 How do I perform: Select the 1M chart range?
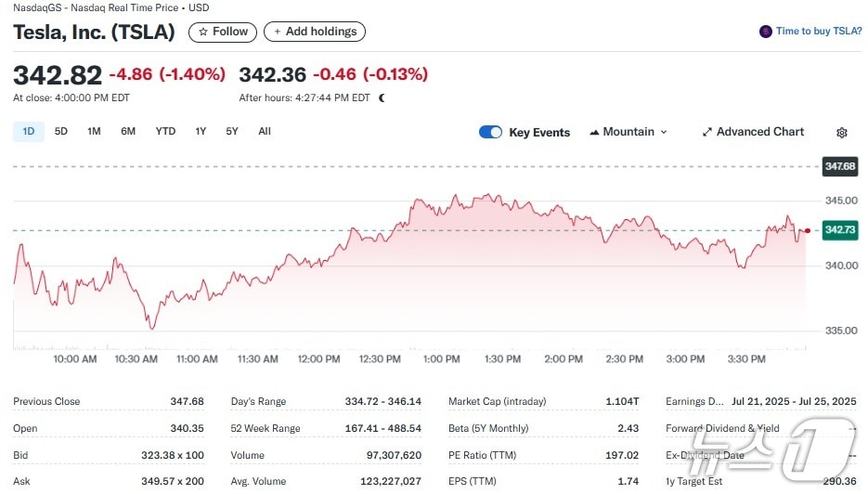click(x=94, y=131)
